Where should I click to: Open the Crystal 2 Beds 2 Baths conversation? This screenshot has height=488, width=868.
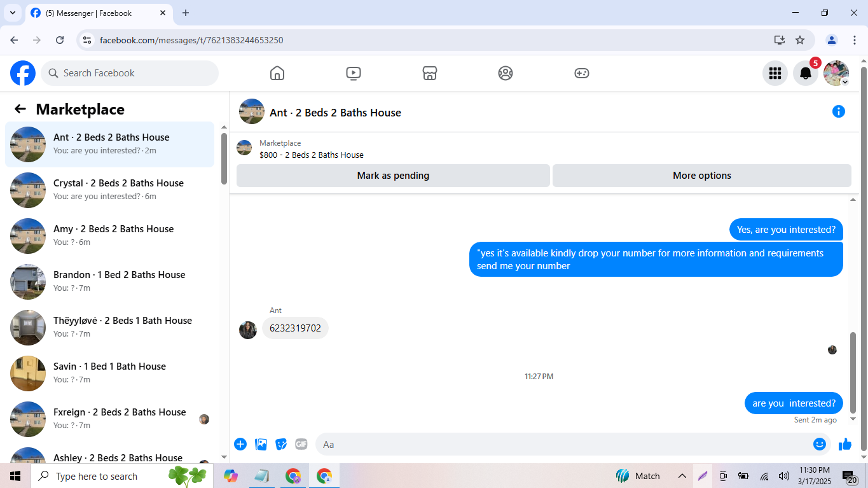click(110, 190)
